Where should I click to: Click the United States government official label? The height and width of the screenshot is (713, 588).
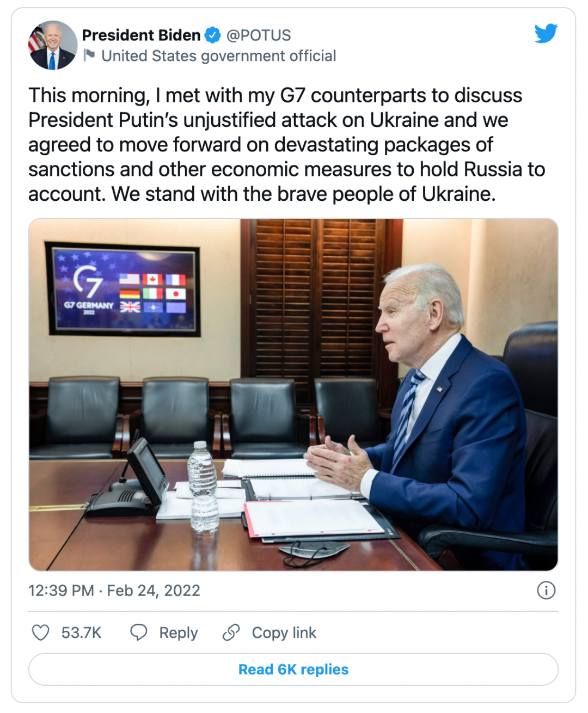[219, 56]
